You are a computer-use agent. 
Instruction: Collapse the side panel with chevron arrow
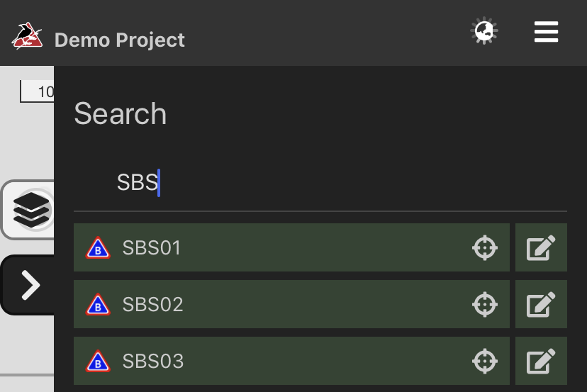28,285
